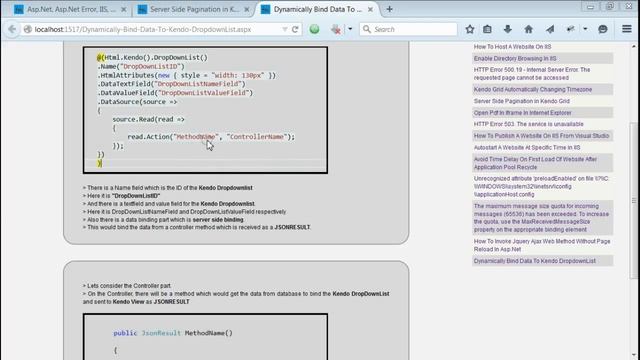Click "DropDownListValueField" in code

(x=204, y=93)
